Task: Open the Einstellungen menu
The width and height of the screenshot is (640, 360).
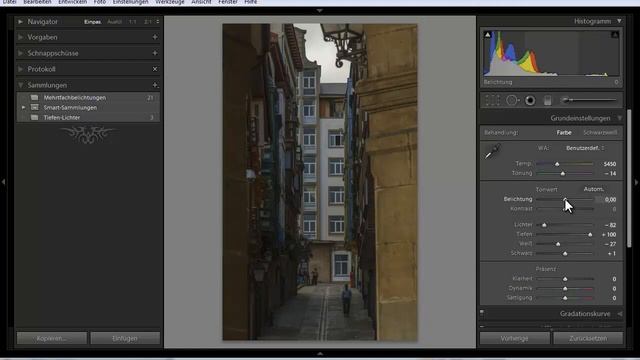Action: click(131, 2)
